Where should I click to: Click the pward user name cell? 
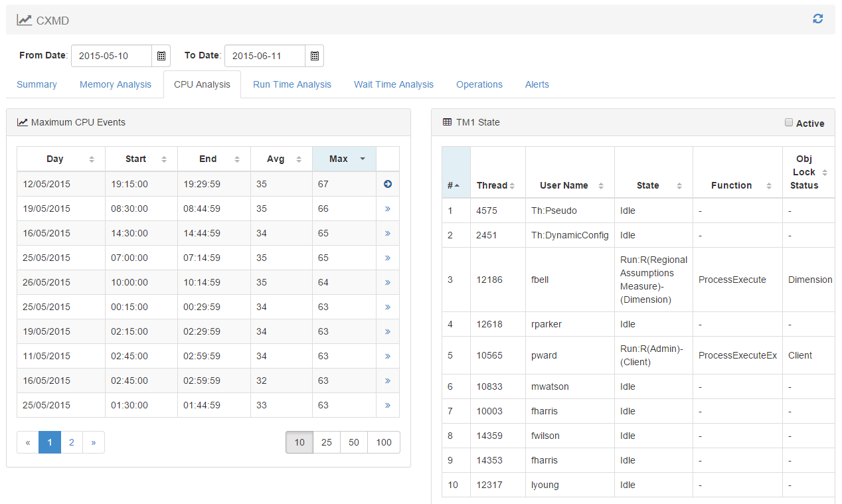(x=570, y=355)
